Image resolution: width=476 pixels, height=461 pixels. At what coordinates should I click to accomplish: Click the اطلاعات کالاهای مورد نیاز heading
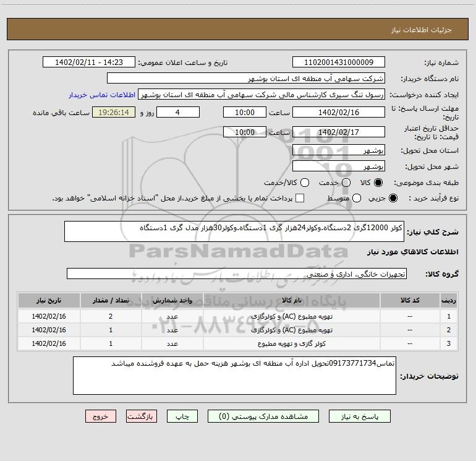(413, 252)
